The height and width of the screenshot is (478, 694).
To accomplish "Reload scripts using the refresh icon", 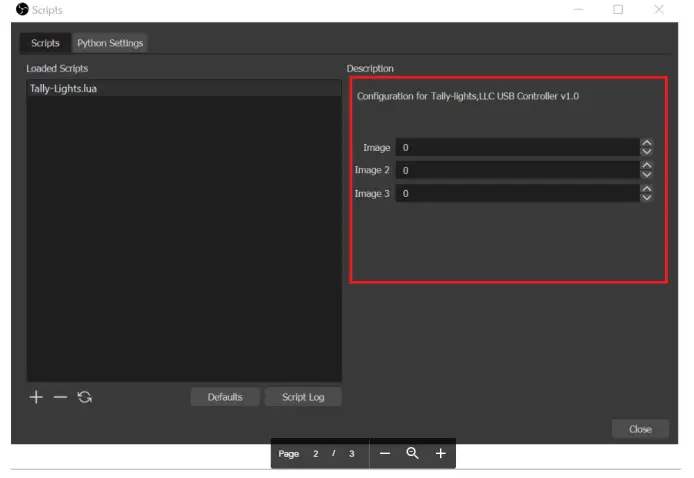I will click(85, 397).
